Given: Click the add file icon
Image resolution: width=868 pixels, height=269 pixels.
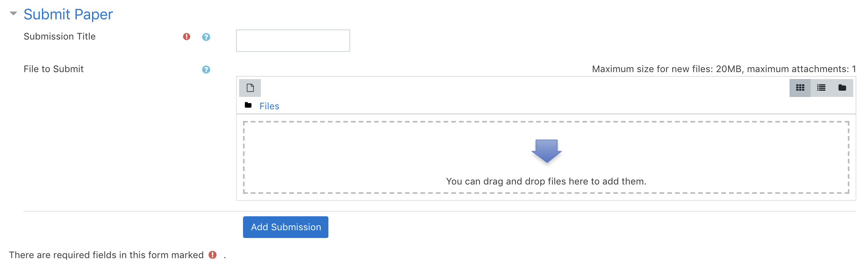Looking at the screenshot, I should tap(250, 88).
